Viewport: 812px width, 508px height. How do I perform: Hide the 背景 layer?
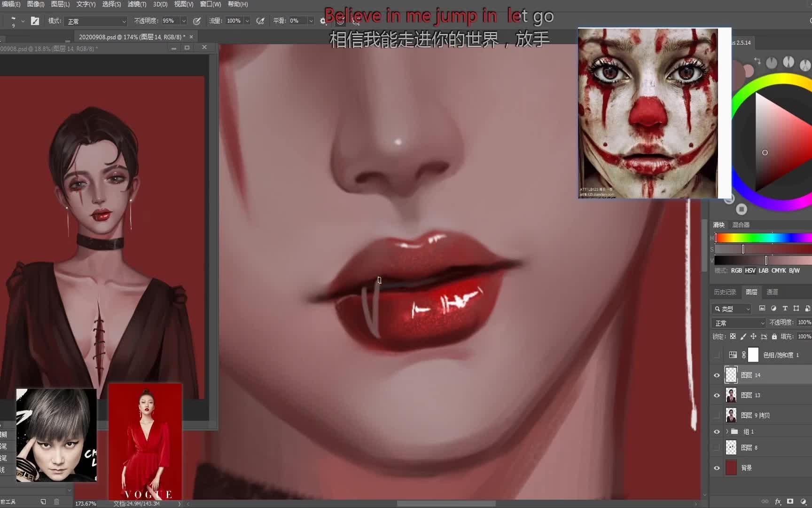(717, 468)
